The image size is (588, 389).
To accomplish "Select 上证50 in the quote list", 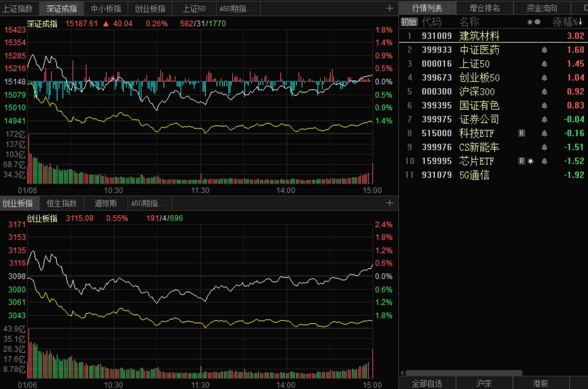I will [475, 63].
